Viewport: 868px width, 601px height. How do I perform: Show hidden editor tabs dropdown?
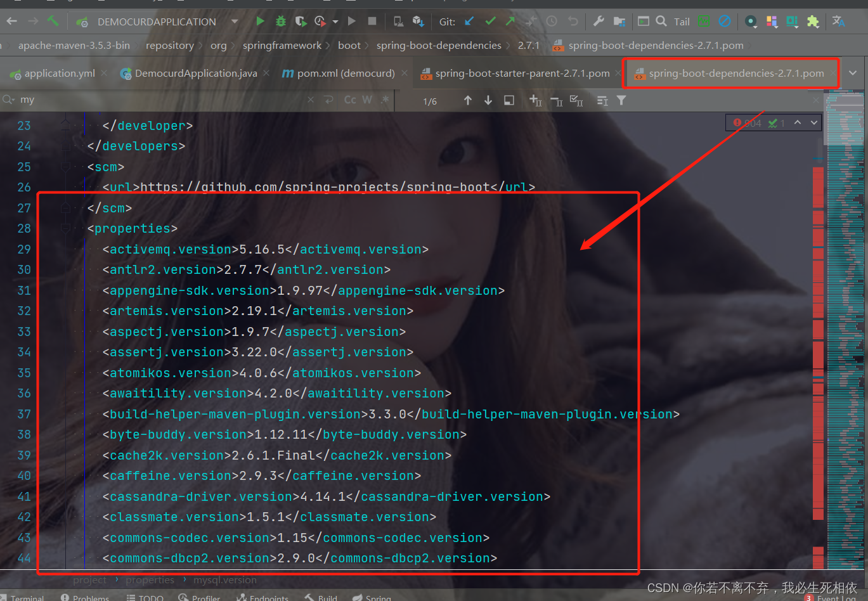(852, 74)
